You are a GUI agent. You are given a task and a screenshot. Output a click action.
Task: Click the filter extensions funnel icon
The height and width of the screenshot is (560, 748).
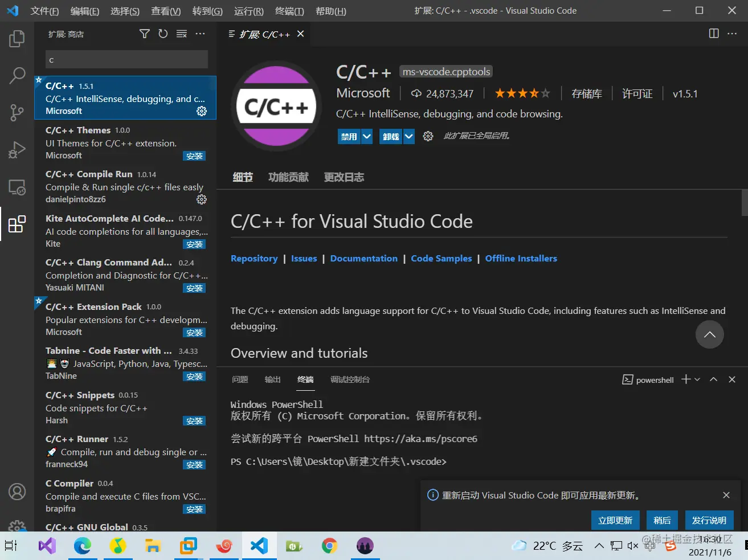[x=145, y=34]
